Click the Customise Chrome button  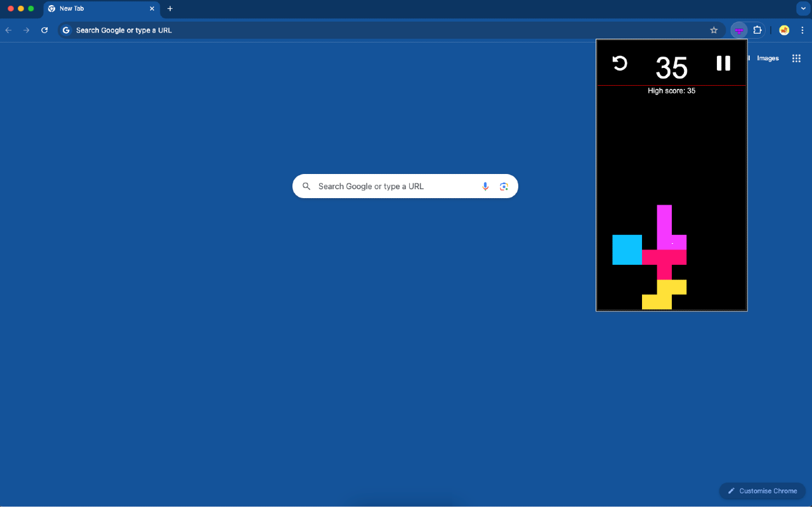pos(762,491)
